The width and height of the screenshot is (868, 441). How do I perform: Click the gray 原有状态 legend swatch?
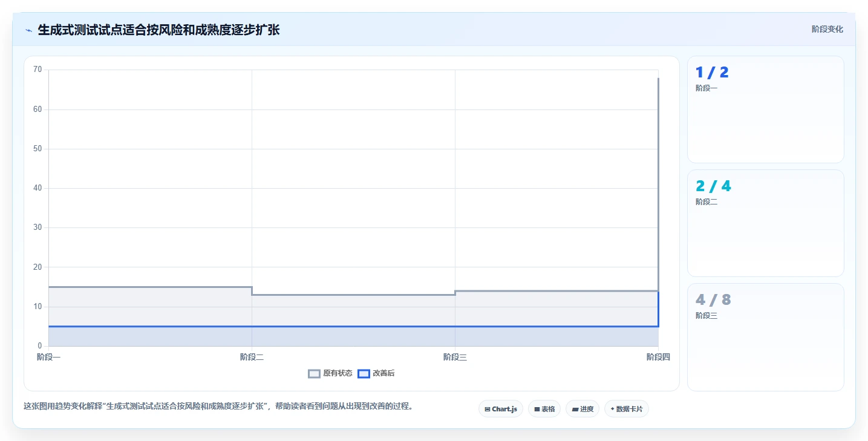point(314,373)
